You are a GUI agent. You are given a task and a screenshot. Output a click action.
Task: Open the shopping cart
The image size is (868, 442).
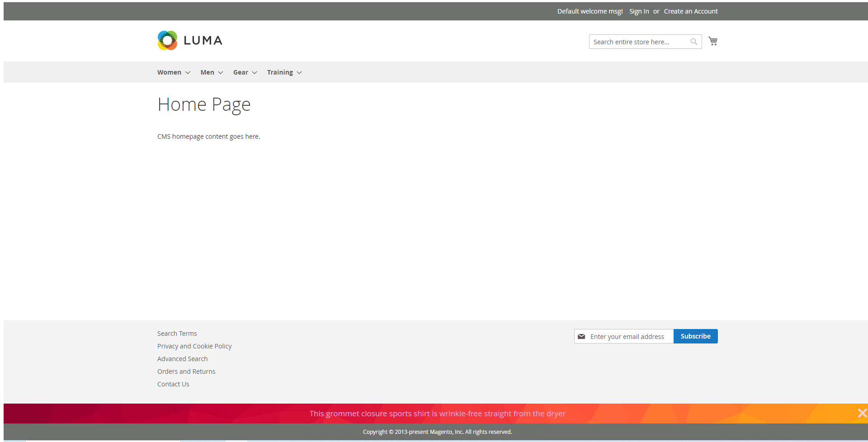(x=713, y=41)
